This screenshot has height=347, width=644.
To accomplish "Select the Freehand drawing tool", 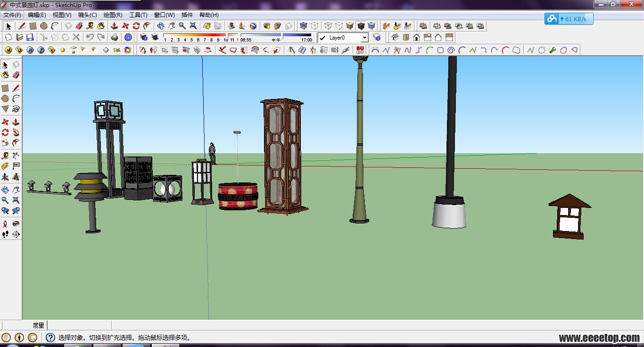I will tap(16, 109).
